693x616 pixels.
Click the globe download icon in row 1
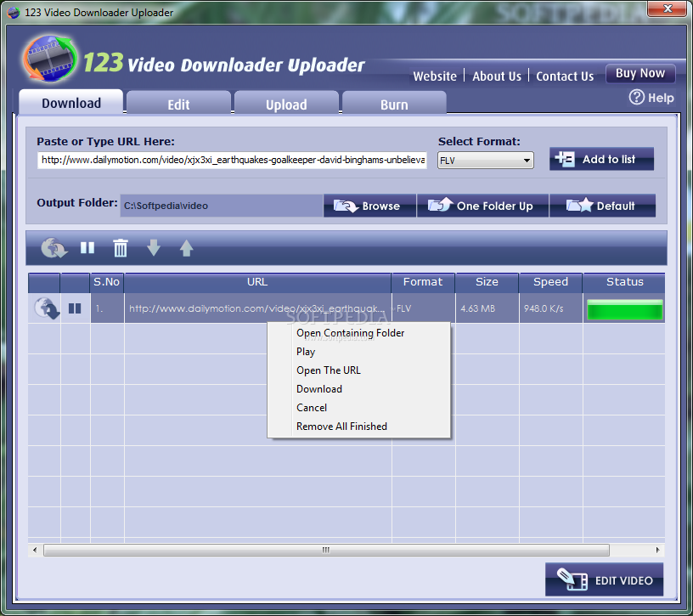47,308
